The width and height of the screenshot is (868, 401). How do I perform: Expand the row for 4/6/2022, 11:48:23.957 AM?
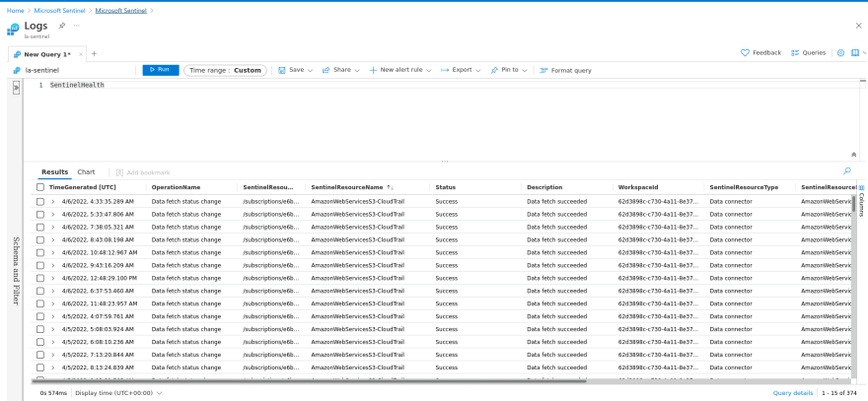(53, 303)
